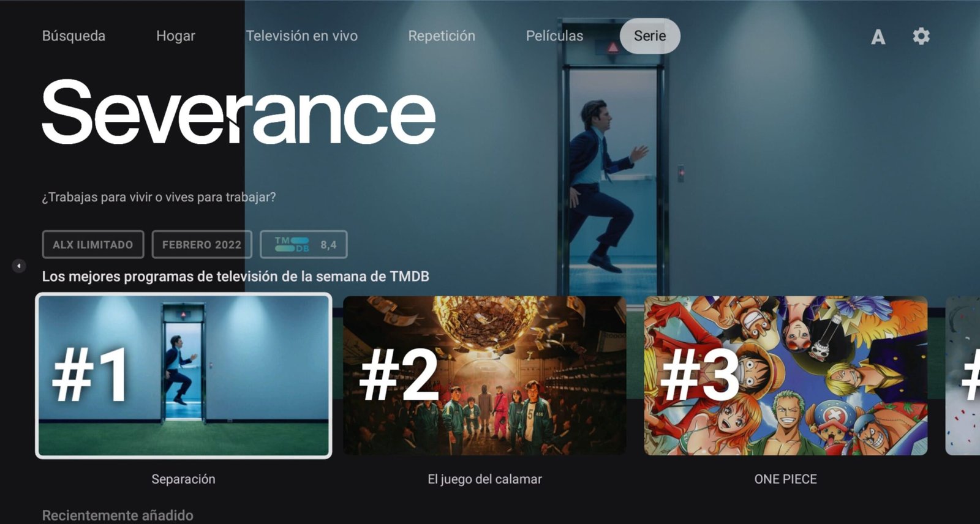The image size is (980, 524).
Task: Open the #2 Squid Game thumbnail
Action: tap(484, 375)
